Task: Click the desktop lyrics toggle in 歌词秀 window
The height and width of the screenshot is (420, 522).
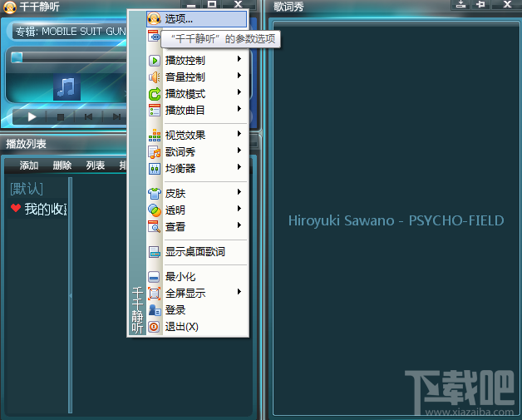Action: point(460,4)
